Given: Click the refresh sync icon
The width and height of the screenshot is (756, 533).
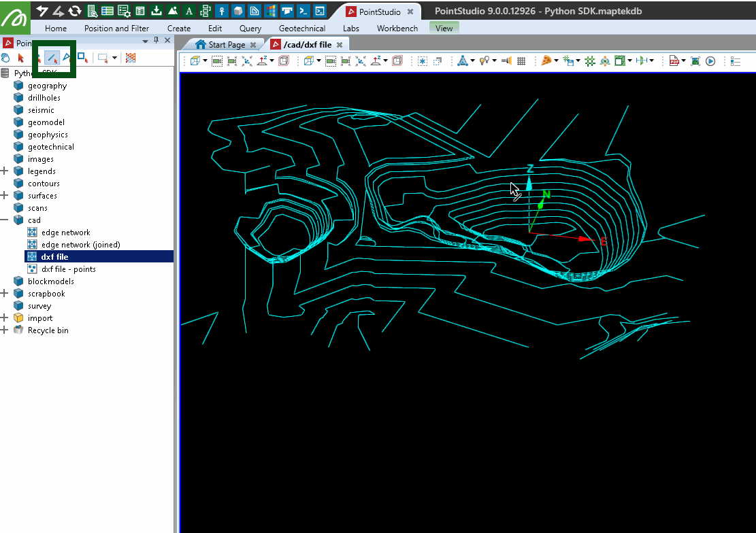Looking at the screenshot, I should point(75,11).
